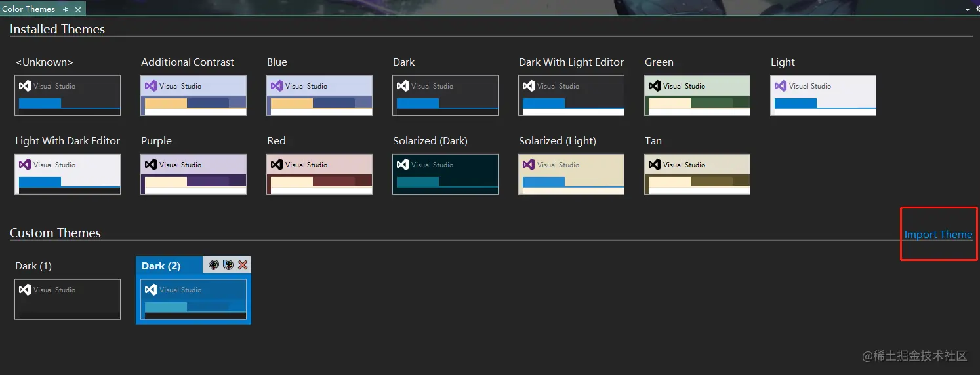The height and width of the screenshot is (375, 980).
Task: Click the Dark With Light Editor label
Action: click(571, 62)
